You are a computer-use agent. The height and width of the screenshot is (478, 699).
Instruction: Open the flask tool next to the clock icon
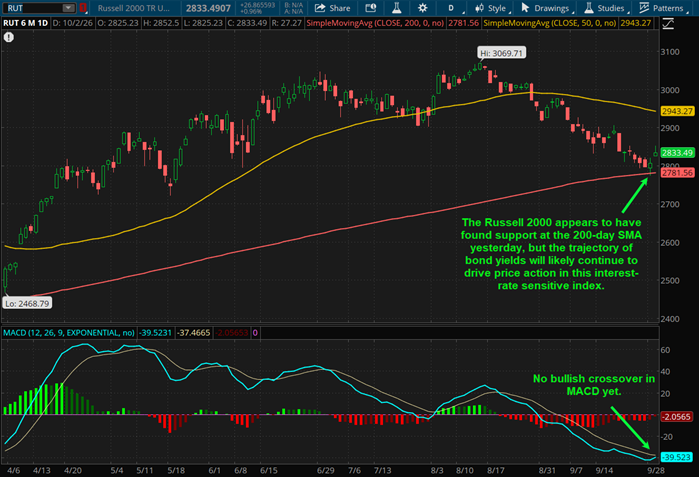[396, 8]
